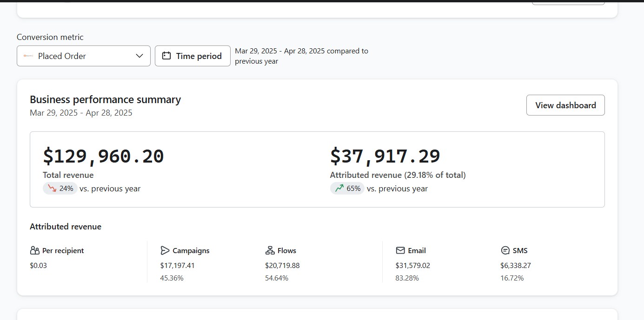Click the Flows hierarchy icon
Viewport: 644px width, 320px height.
[270, 251]
